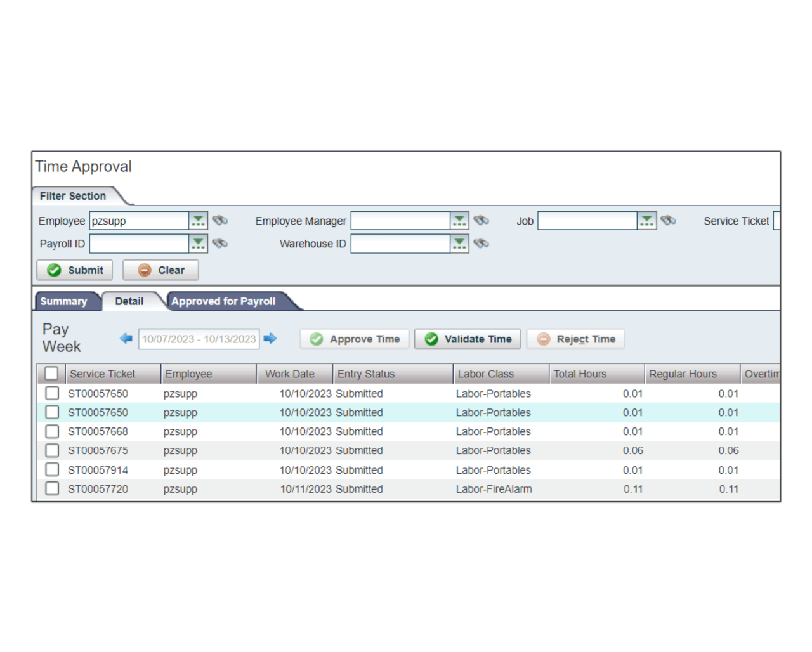Sort by the Work Date column header
The image size is (812, 652).
click(x=290, y=374)
